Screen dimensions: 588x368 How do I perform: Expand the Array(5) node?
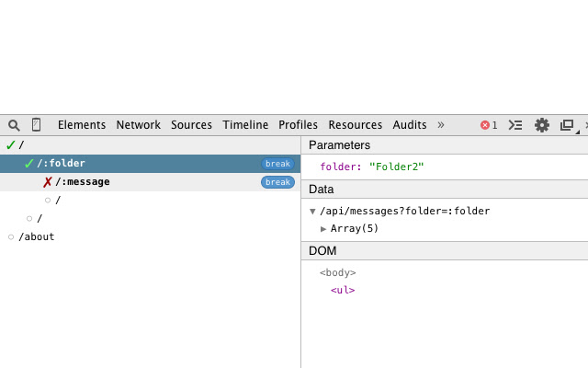point(323,229)
